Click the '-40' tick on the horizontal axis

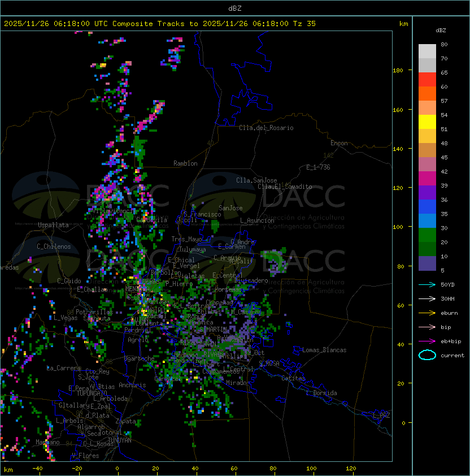tap(37, 469)
